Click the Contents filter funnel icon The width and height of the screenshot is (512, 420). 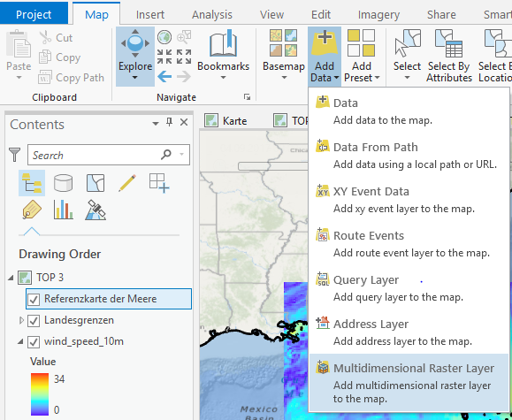tap(14, 155)
